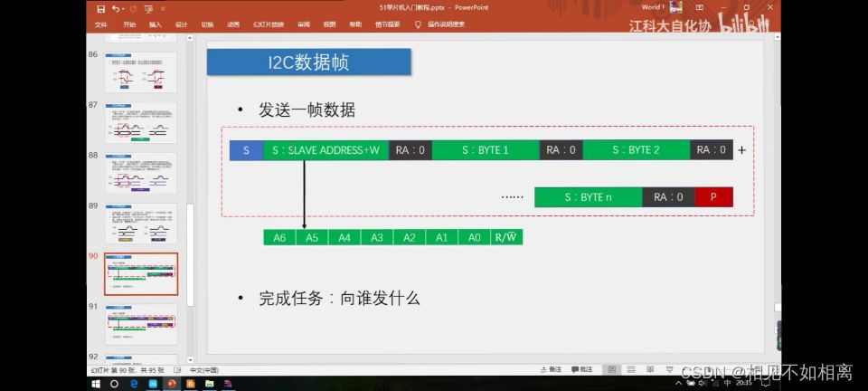The image size is (868, 391).
Task: Open the 视图 ribbon tab
Action: (329, 24)
